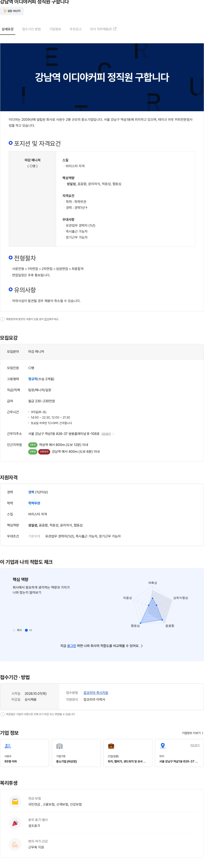The width and height of the screenshot is (204, 868).
Task: Go to the 추천공고 tab
Action: (75, 29)
